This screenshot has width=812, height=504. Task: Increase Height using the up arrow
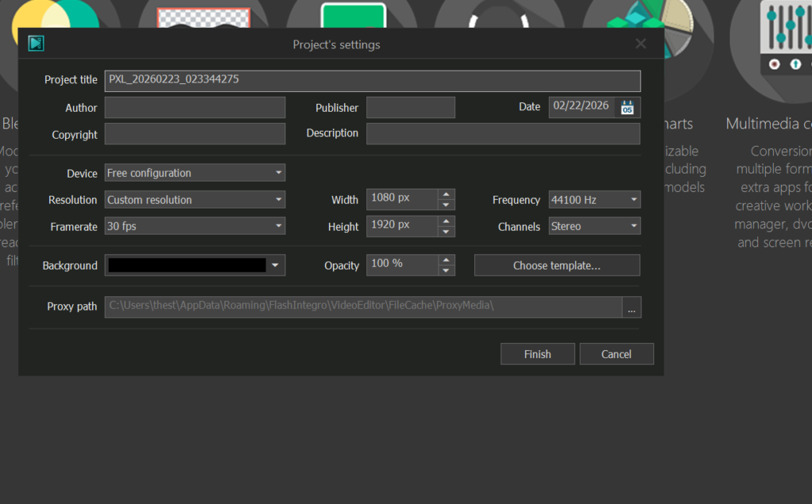[447, 221]
